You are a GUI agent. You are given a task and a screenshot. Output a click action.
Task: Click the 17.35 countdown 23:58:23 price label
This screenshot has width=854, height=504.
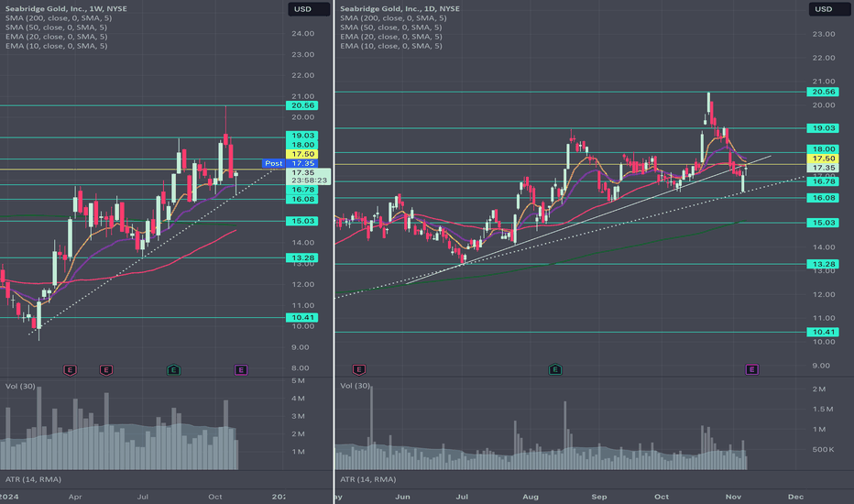pos(308,177)
